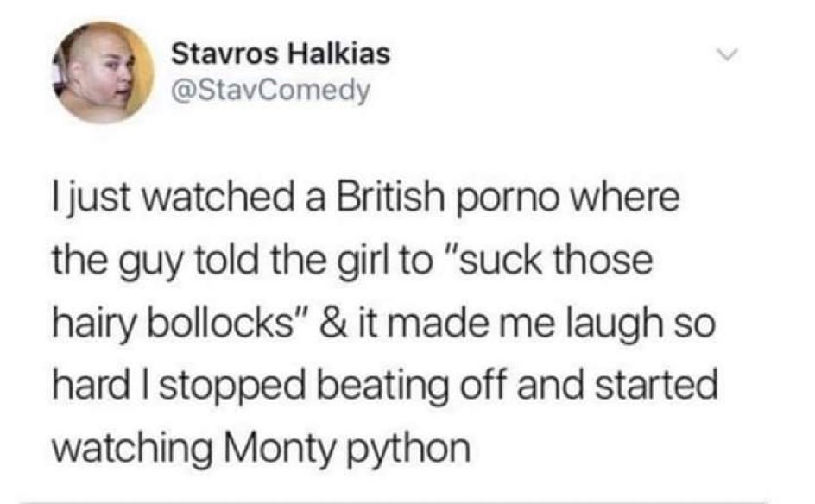Click the words "Monty python" in tweet

click(347, 448)
